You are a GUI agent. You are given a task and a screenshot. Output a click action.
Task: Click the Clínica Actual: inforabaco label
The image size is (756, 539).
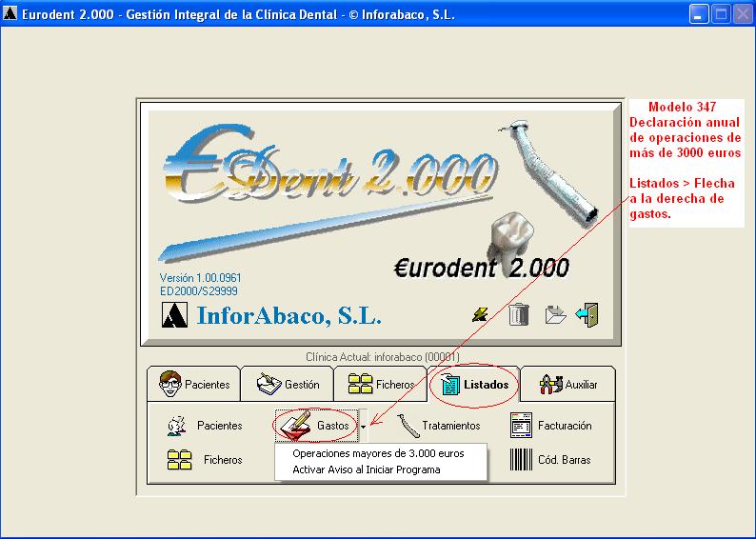point(383,357)
